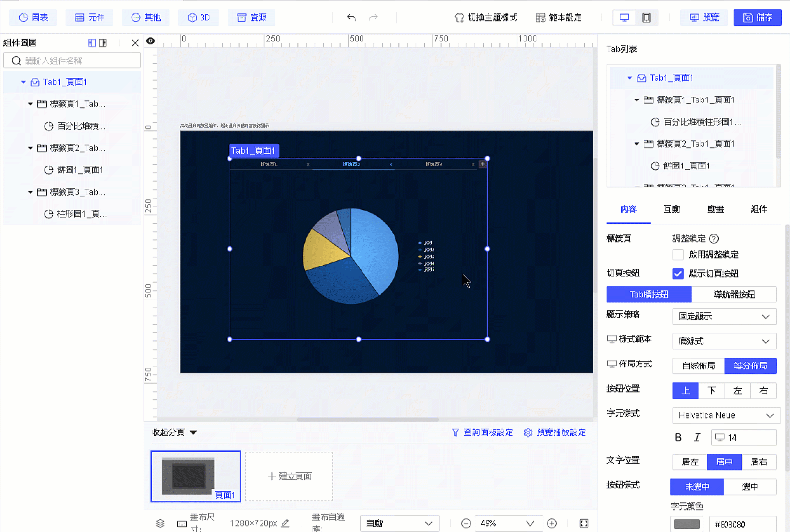
Task: Click the double-column layer panel layout icon
Action: 103,43
